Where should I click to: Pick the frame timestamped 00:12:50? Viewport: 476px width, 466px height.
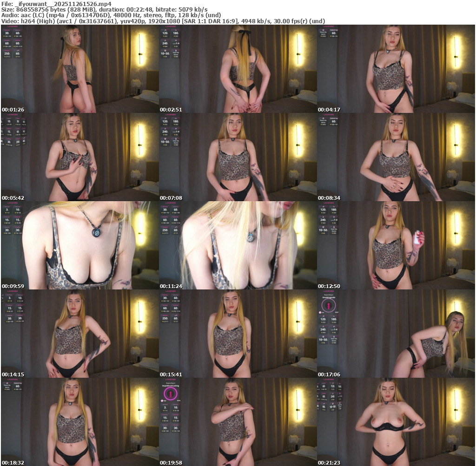click(396, 245)
